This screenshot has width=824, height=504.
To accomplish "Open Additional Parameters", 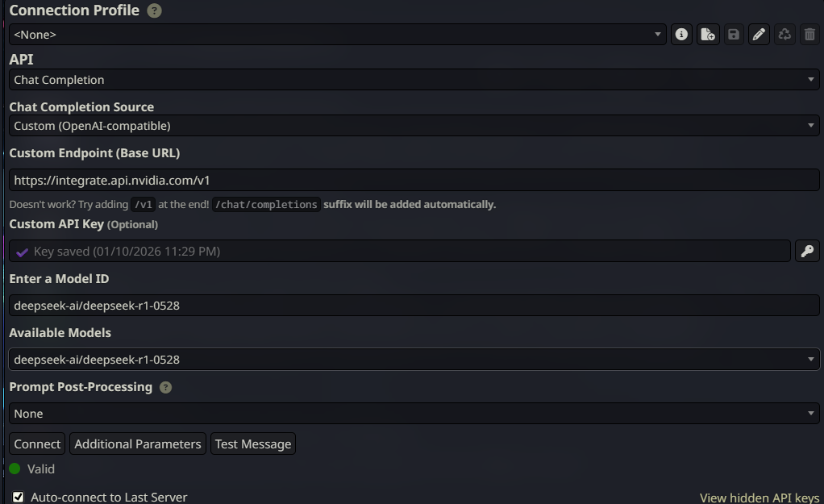I will coord(138,444).
